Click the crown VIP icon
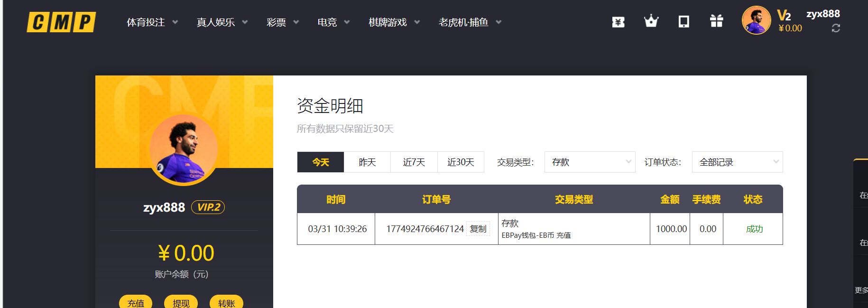The width and height of the screenshot is (868, 308). (x=651, y=21)
